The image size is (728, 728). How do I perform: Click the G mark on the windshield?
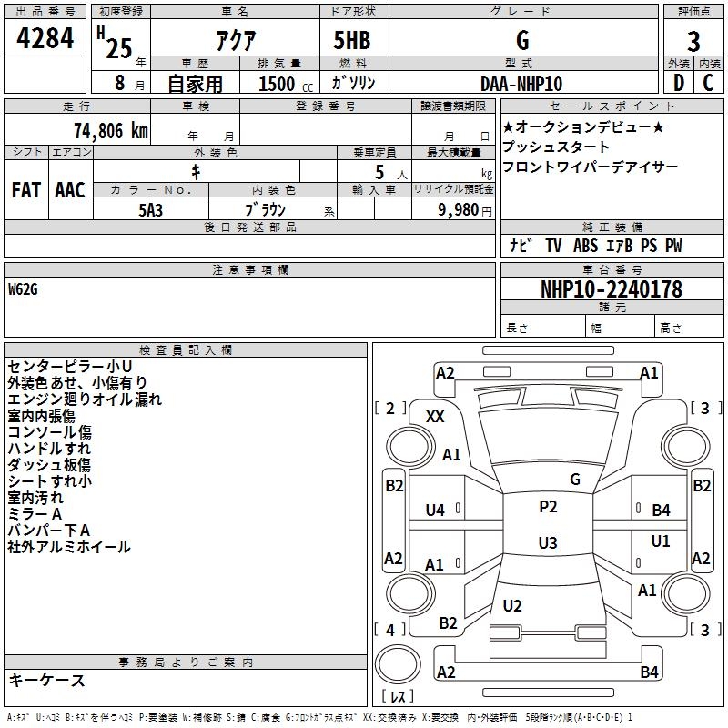tap(574, 479)
